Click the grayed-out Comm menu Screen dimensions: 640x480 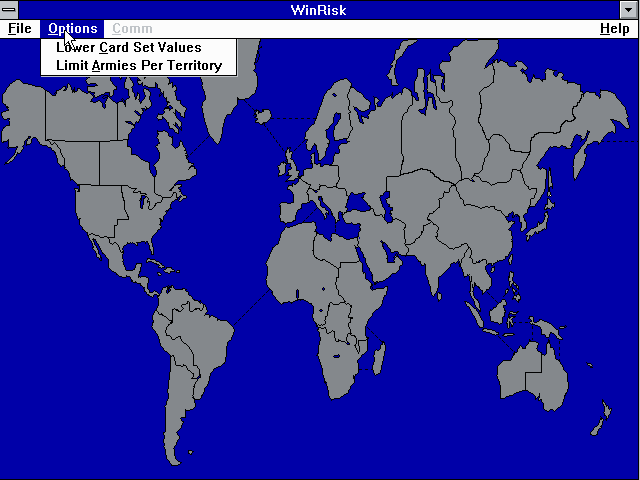(132, 29)
